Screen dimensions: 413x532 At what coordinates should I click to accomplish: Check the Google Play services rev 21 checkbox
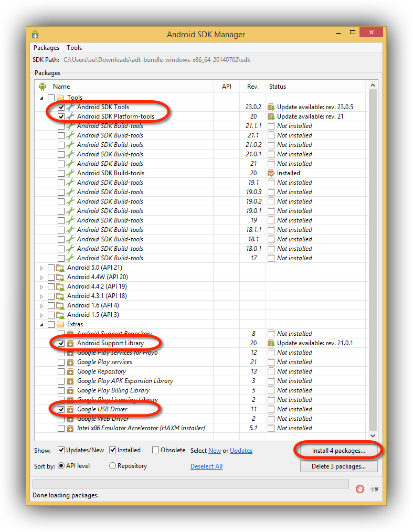click(61, 363)
